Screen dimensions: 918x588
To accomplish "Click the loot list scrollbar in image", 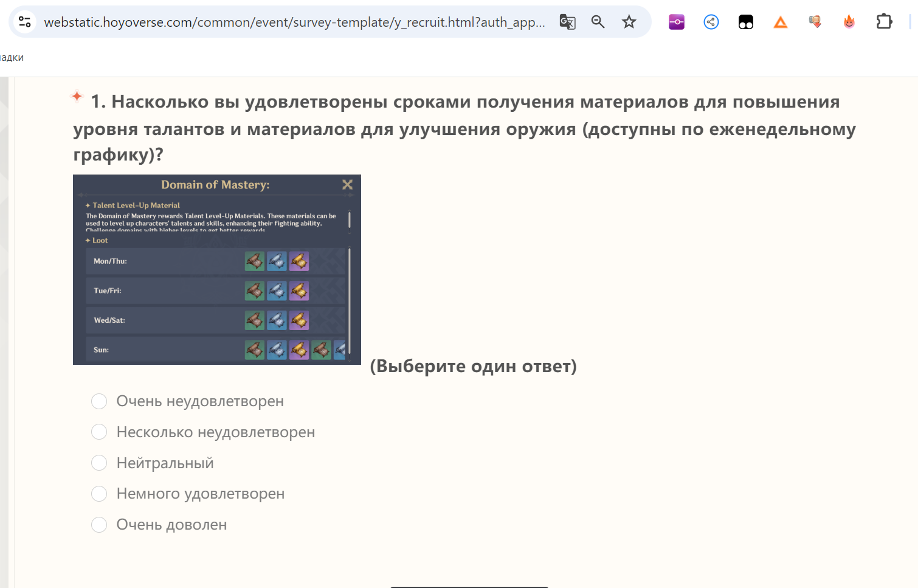I will click(x=350, y=300).
